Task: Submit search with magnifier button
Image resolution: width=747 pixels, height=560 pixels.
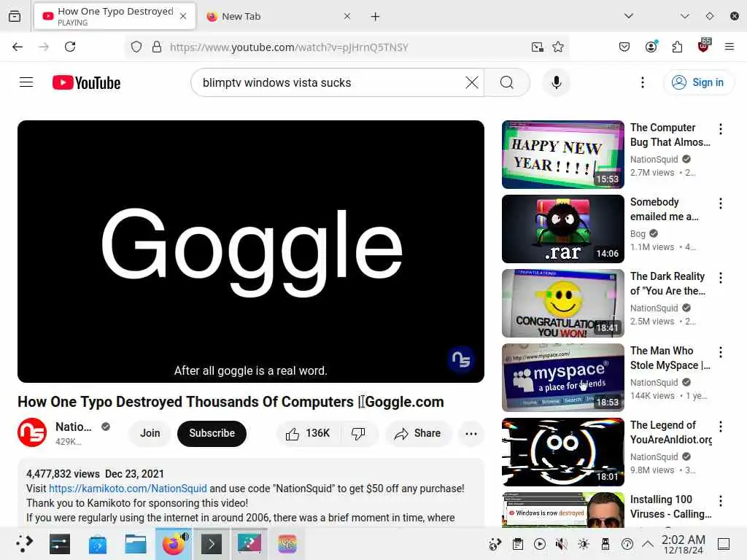Action: click(507, 82)
